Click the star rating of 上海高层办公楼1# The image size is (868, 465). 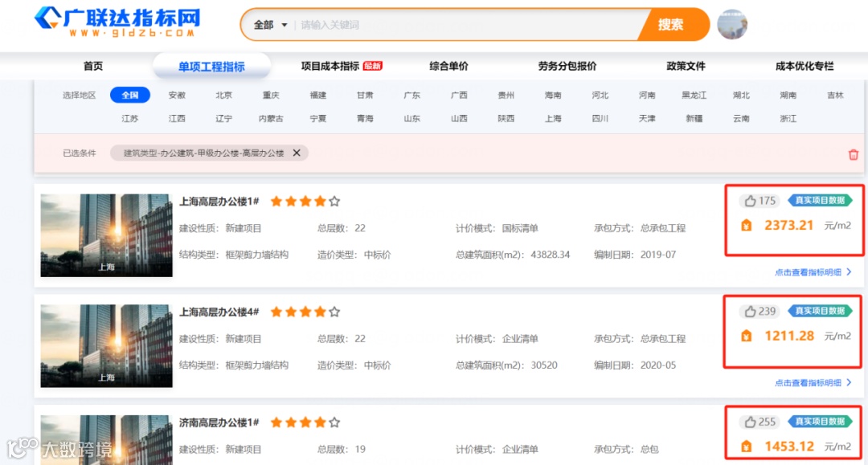(x=305, y=202)
